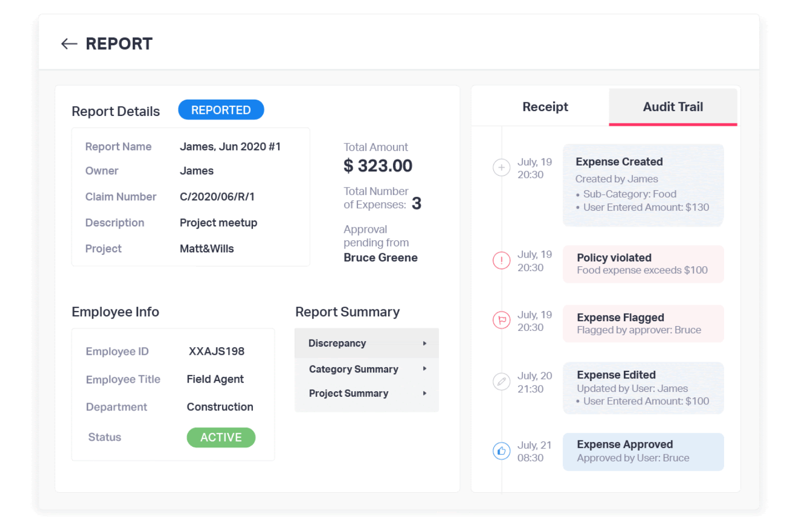Click the REPORTED status badge
Screen dimensions: 798x532
[221, 109]
